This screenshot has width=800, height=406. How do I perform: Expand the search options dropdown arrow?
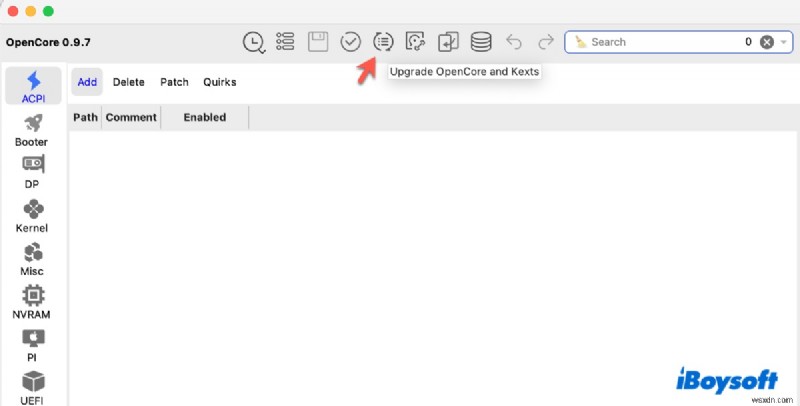coord(784,42)
